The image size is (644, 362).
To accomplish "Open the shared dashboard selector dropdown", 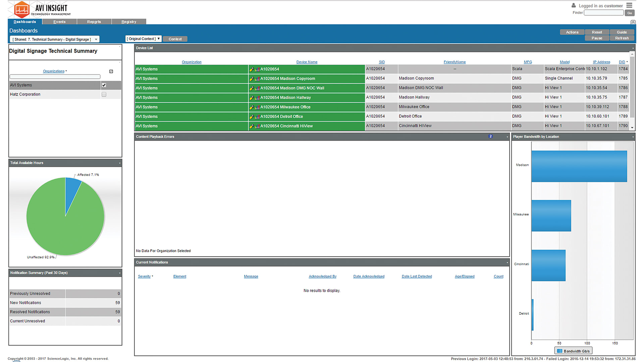I will 55,40.
